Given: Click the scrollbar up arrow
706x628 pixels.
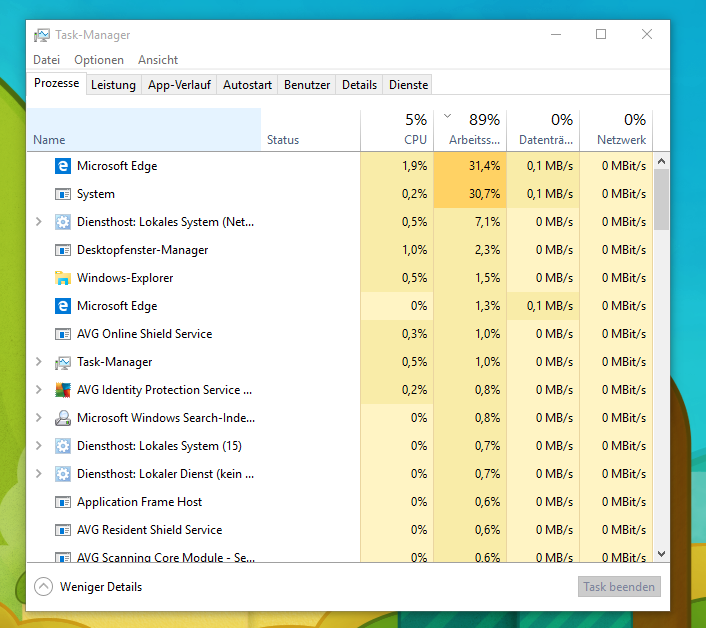Looking at the screenshot, I should (661, 161).
